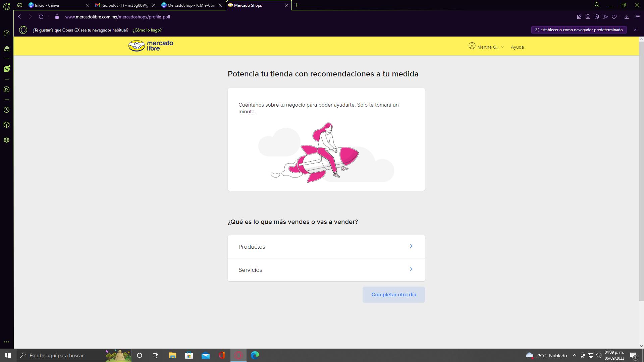This screenshot has width=644, height=362.
Task: Click the Mercado Libre logo
Action: click(151, 46)
